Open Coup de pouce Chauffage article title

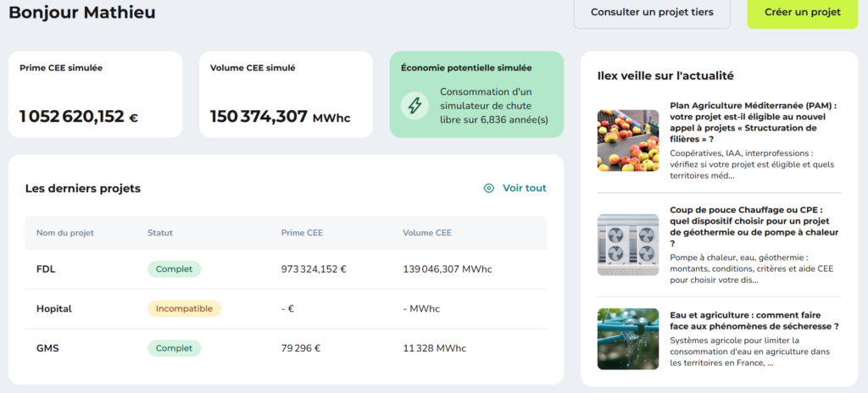click(x=754, y=226)
